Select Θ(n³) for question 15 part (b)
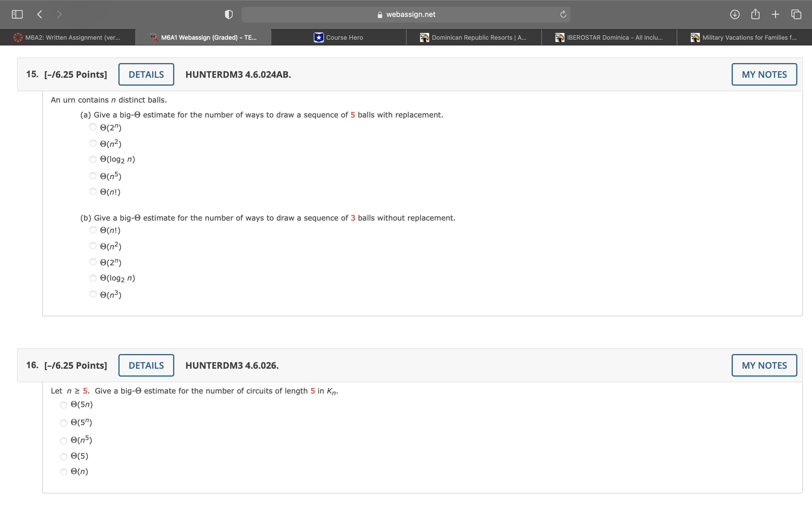The height and width of the screenshot is (507, 812). pos(93,294)
